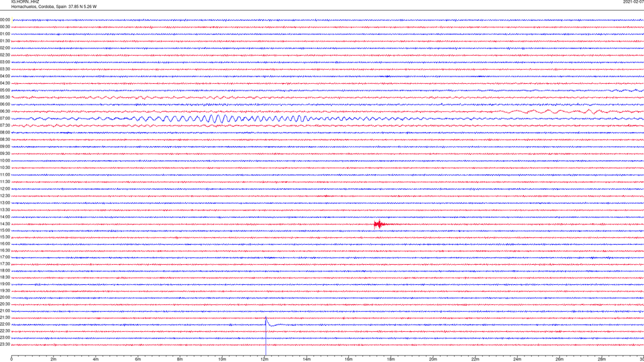The image size is (644, 362).
Task: Click the 04:00 time label
Action: pyautogui.click(x=5, y=76)
